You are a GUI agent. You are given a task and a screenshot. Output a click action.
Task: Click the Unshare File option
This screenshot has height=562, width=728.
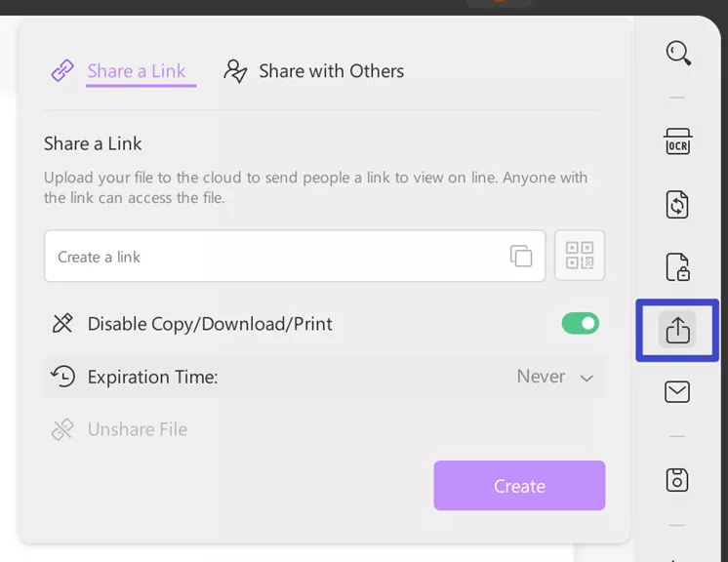137,429
